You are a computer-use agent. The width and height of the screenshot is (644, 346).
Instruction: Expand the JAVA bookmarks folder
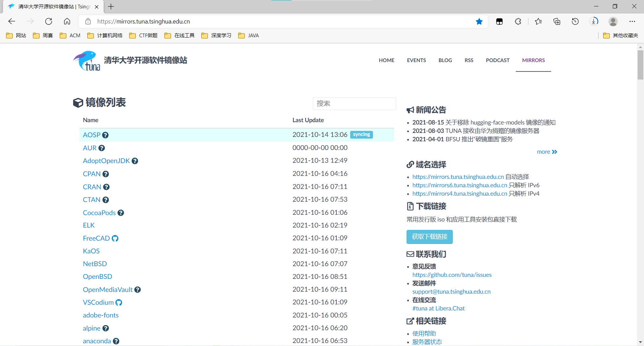pos(249,36)
